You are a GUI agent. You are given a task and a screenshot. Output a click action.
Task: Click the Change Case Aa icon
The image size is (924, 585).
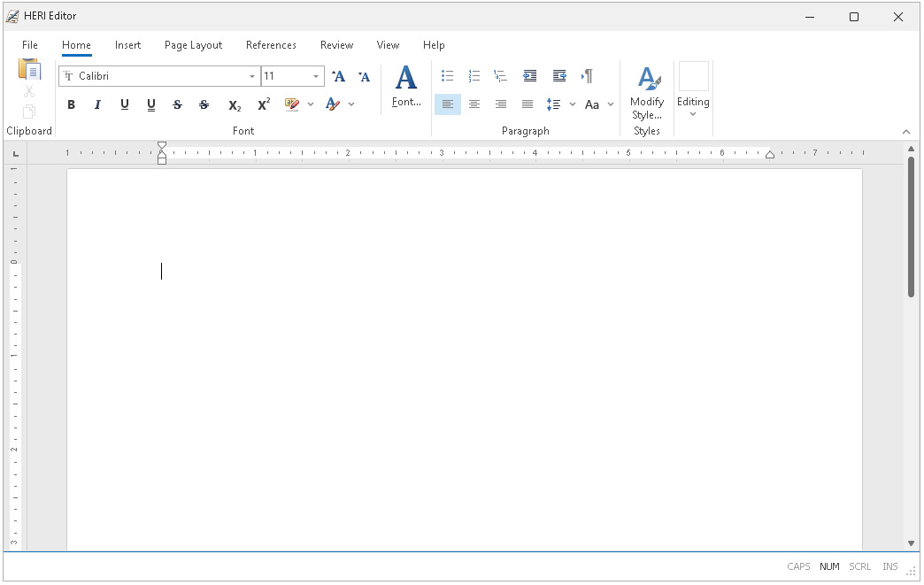(591, 104)
